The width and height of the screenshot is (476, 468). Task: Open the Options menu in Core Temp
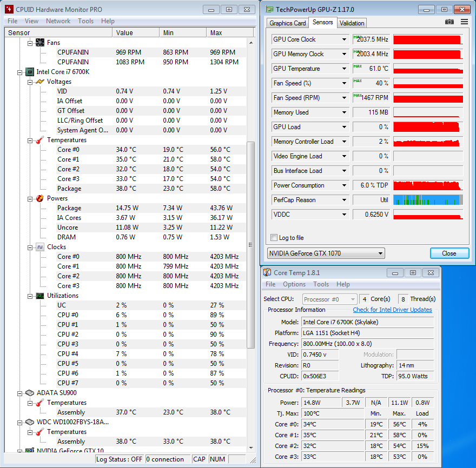(294, 284)
